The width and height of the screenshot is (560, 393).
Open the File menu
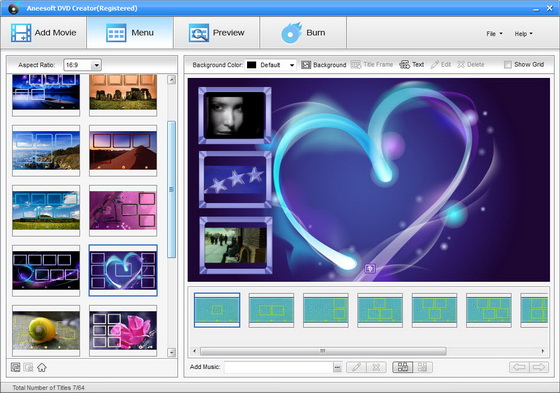(494, 34)
